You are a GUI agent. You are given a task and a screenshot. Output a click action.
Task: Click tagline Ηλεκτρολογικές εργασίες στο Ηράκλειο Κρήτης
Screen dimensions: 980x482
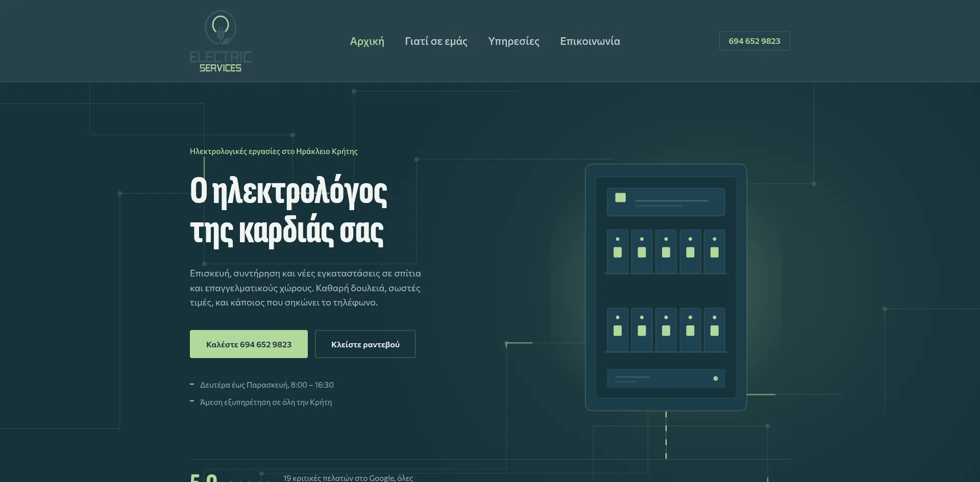pos(274,151)
